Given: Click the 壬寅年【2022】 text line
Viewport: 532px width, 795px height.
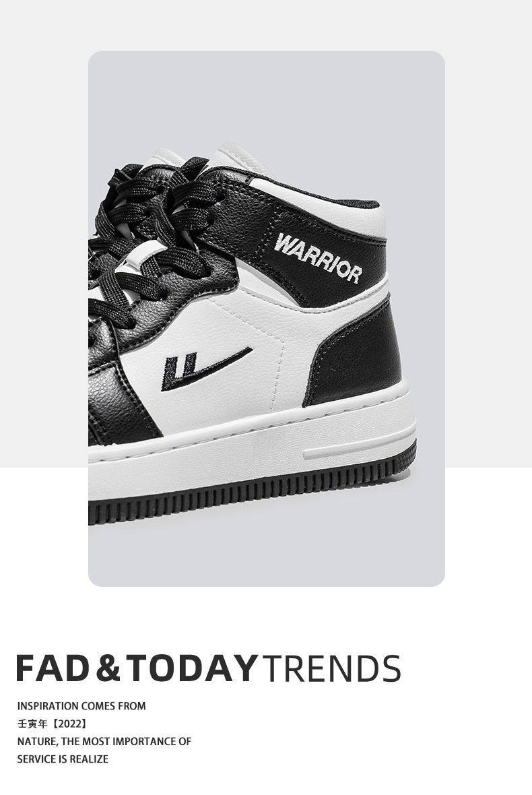Looking at the screenshot, I should coord(52,724).
